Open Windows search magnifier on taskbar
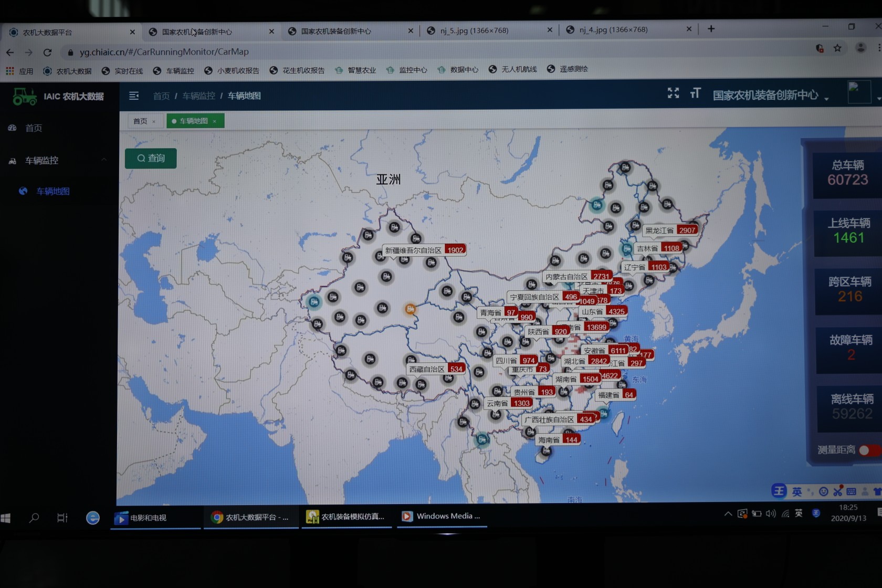The width and height of the screenshot is (882, 588). 34,518
